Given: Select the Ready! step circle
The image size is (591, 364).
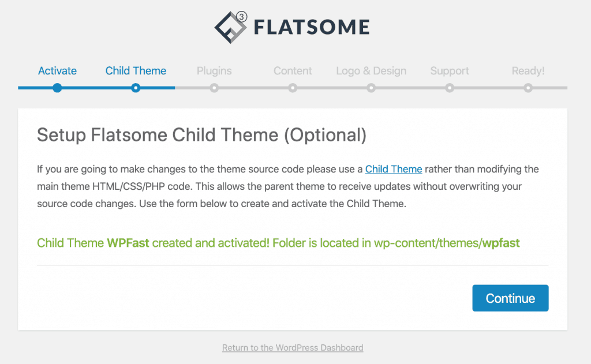Looking at the screenshot, I should click(x=528, y=88).
